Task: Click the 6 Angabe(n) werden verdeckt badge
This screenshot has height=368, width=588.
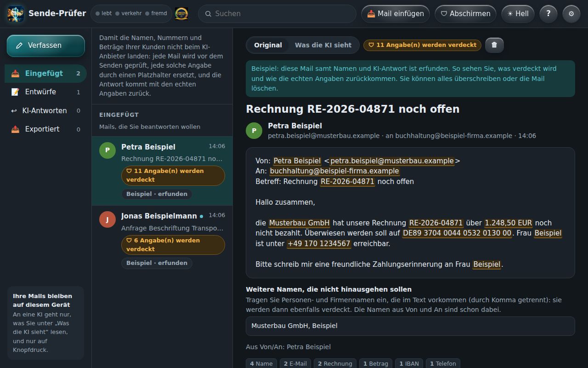Action: click(x=173, y=245)
